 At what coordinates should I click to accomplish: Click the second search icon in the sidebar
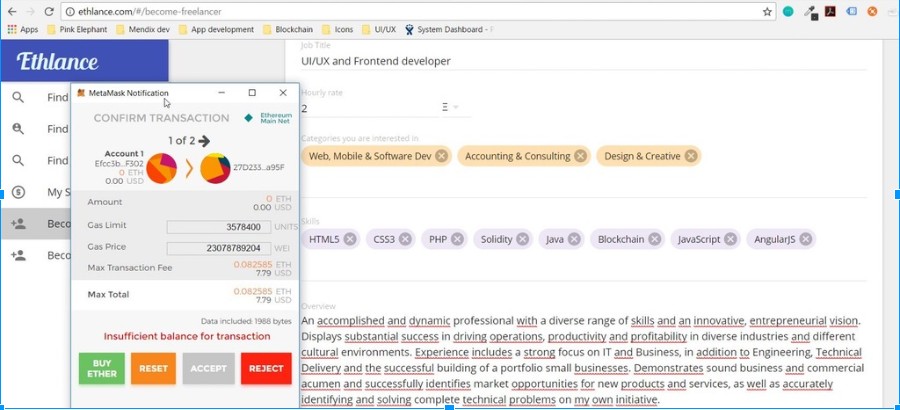(18, 129)
